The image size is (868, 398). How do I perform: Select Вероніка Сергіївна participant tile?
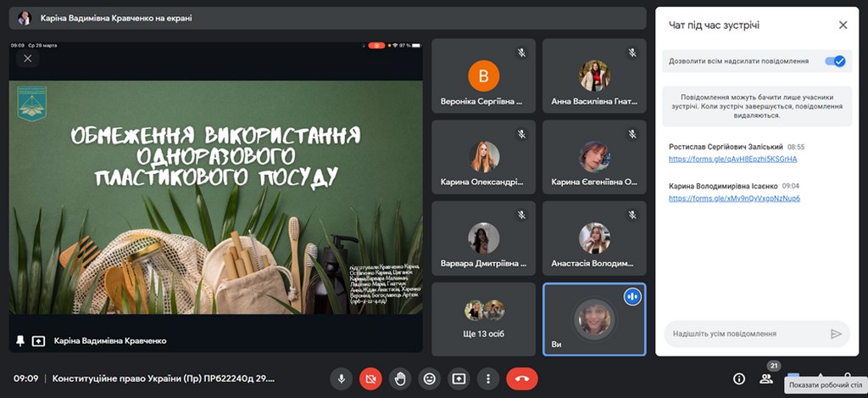point(484,79)
